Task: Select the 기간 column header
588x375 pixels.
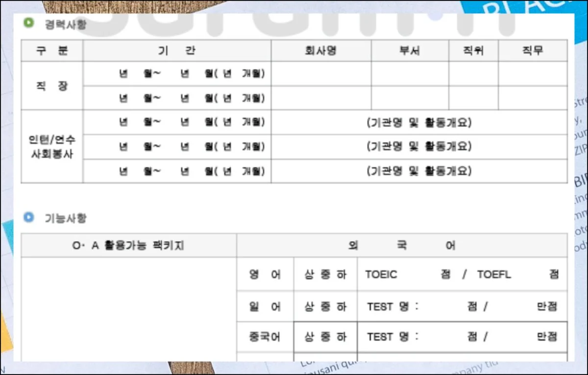Action: click(x=177, y=51)
